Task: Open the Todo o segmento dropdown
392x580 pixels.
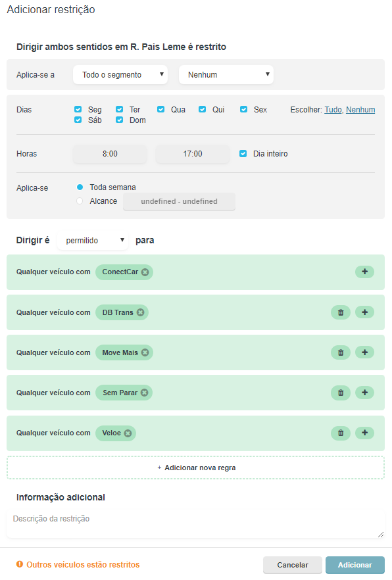Action: 120,75
